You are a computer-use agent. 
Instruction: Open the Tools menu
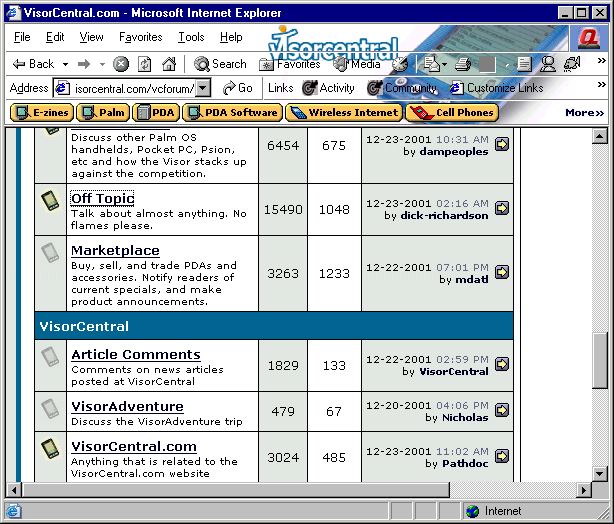[x=191, y=37]
